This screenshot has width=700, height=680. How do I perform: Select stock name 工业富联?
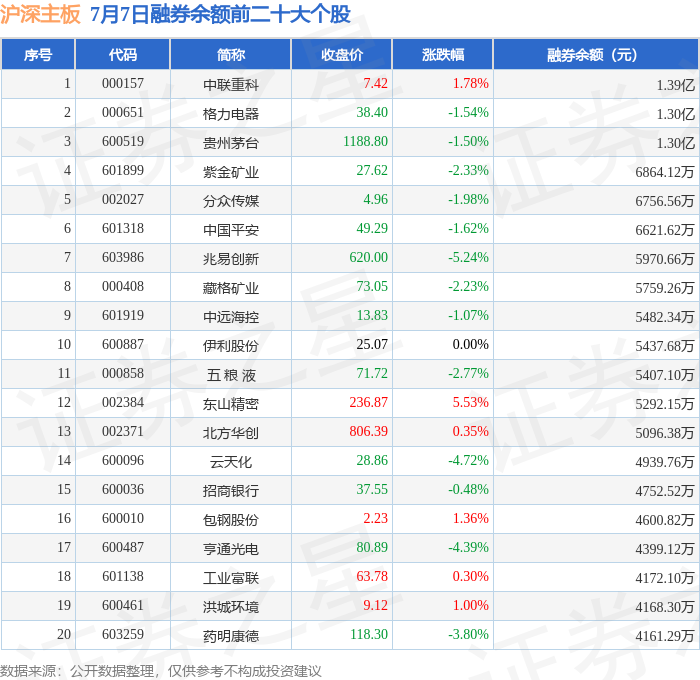click(231, 578)
